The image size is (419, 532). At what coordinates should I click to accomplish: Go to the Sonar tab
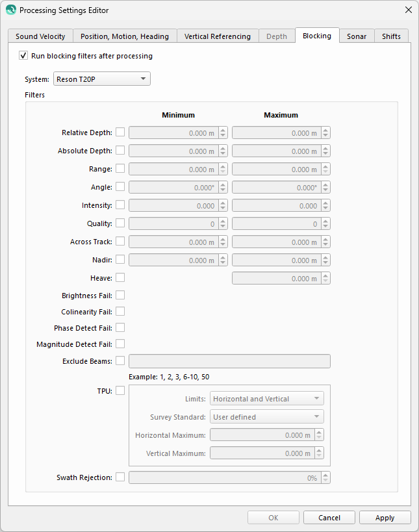357,36
